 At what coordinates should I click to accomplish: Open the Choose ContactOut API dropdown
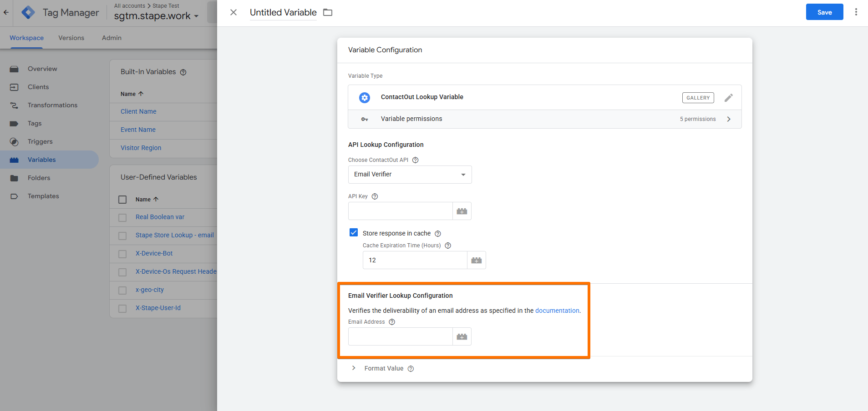tap(410, 175)
